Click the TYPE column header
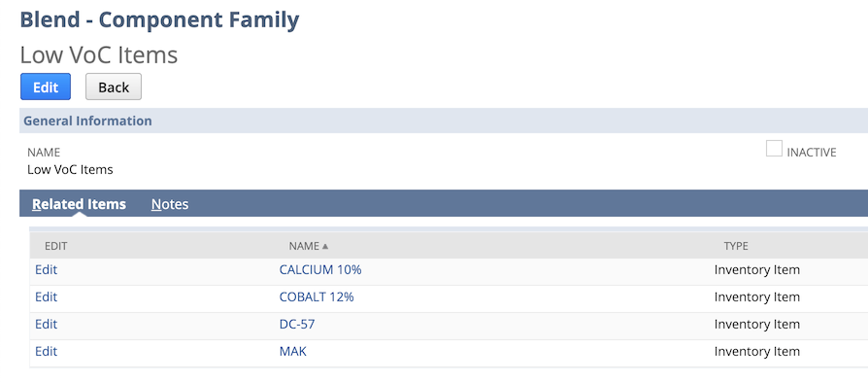The image size is (868, 383). [736, 246]
